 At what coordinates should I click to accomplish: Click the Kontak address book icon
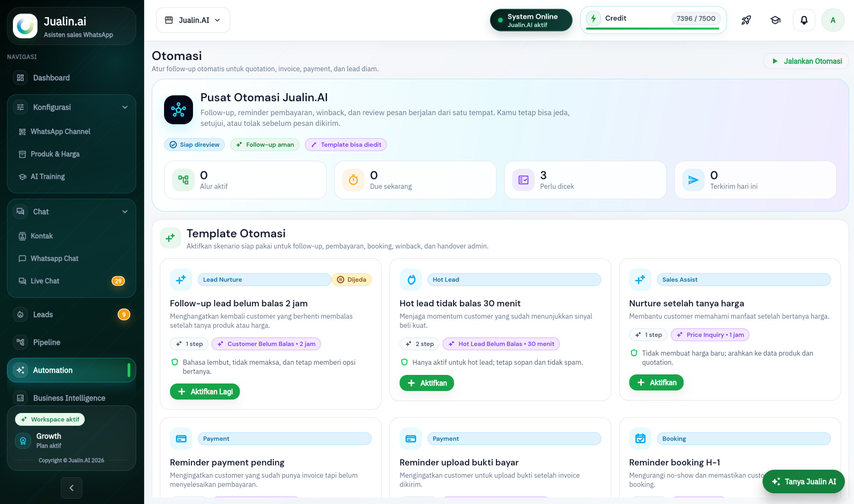(23, 236)
